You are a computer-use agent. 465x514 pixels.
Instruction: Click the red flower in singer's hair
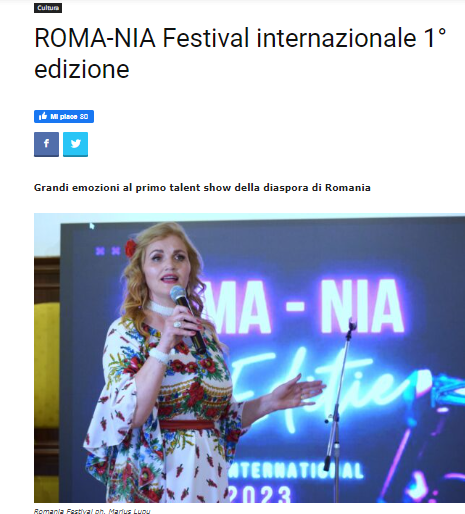point(130,248)
